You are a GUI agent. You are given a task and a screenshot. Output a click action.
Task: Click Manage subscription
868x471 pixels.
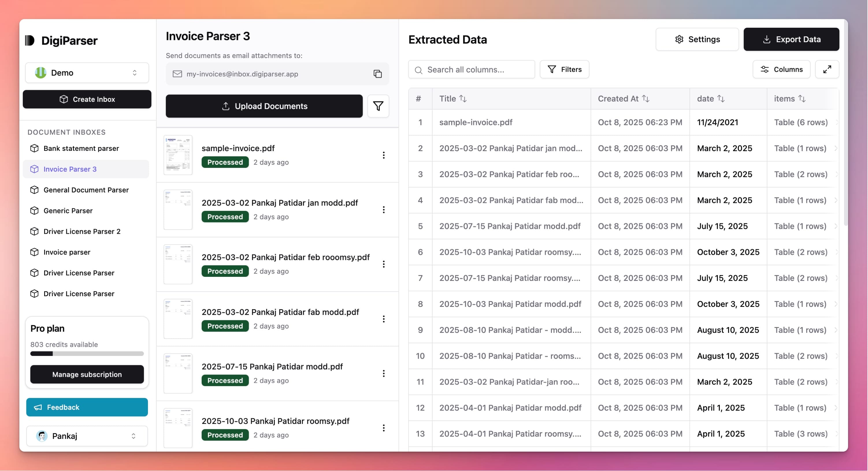click(x=87, y=374)
